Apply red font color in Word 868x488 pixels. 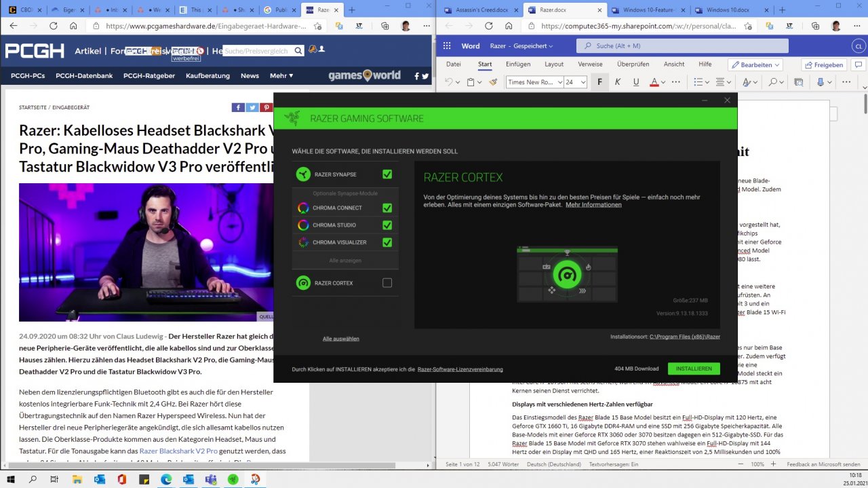point(654,82)
